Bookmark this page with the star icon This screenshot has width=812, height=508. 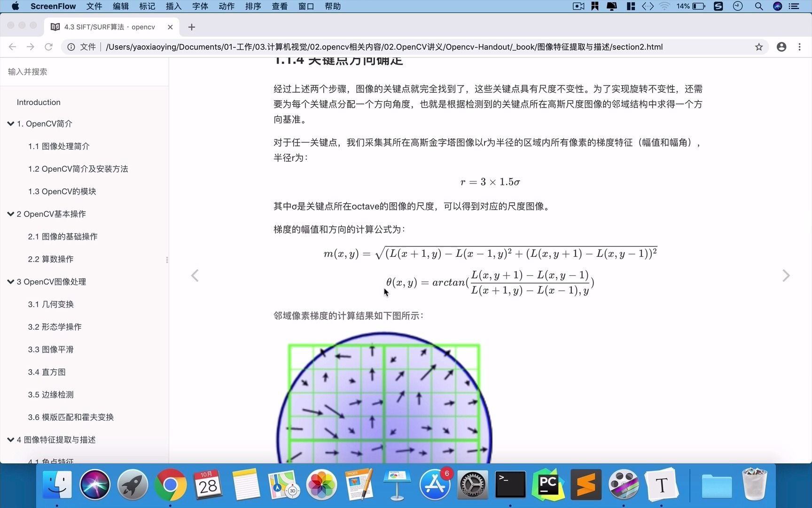[759, 47]
